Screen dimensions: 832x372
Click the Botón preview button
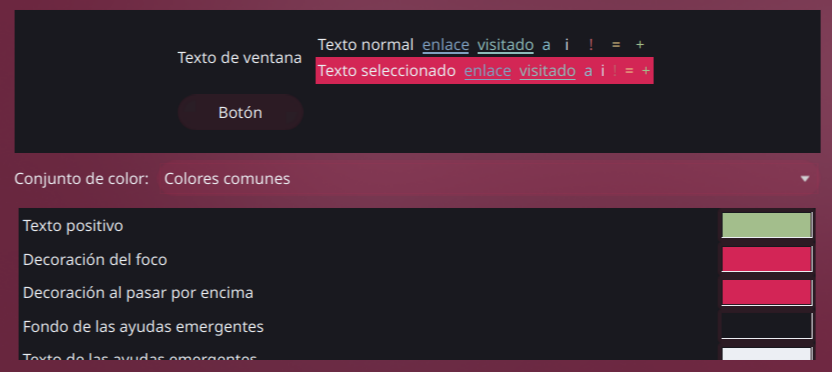click(240, 113)
